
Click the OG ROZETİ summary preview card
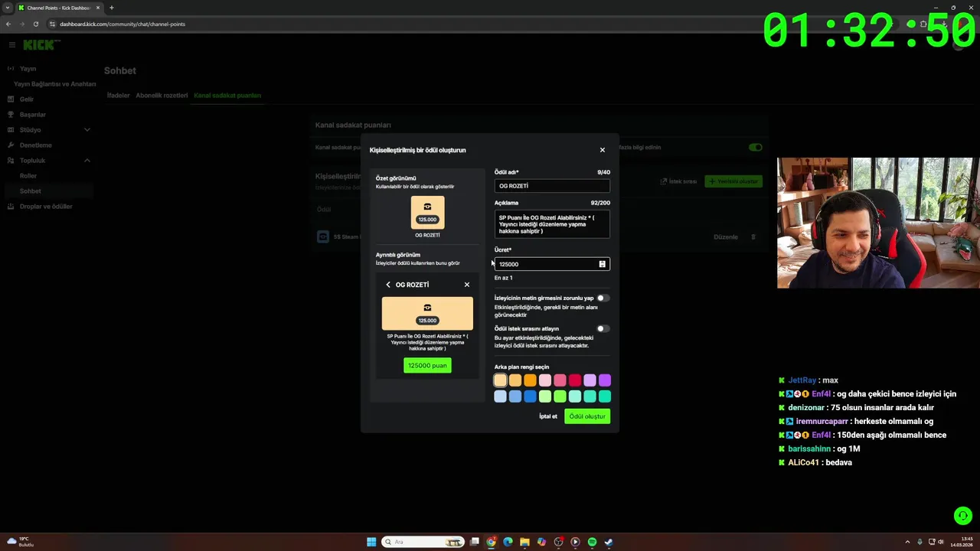click(427, 213)
